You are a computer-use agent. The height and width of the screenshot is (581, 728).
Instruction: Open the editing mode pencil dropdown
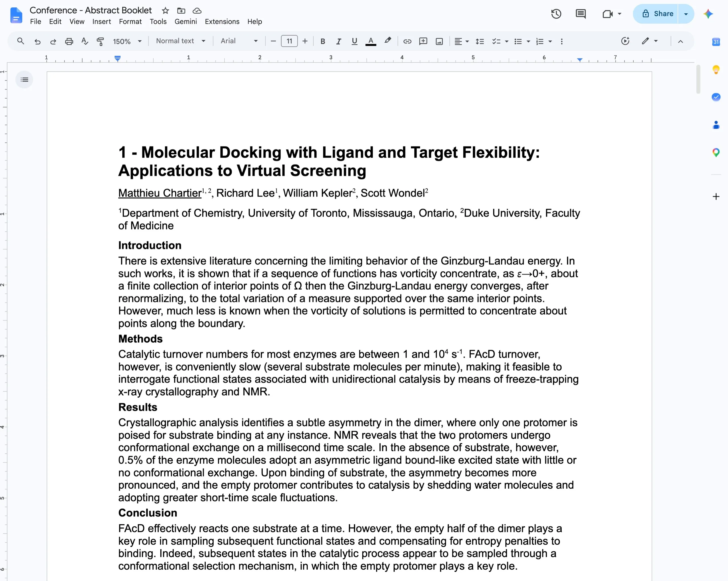point(650,41)
